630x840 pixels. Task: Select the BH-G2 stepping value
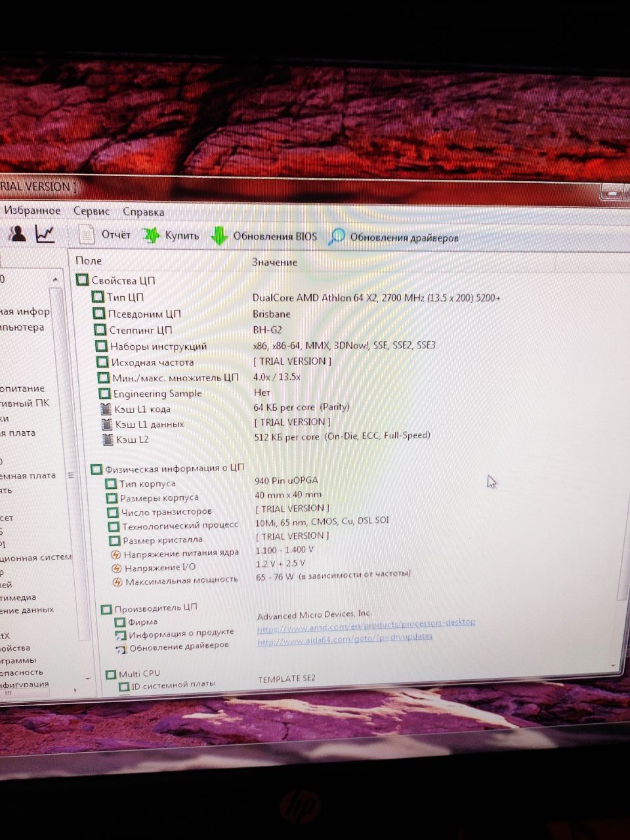point(268,329)
